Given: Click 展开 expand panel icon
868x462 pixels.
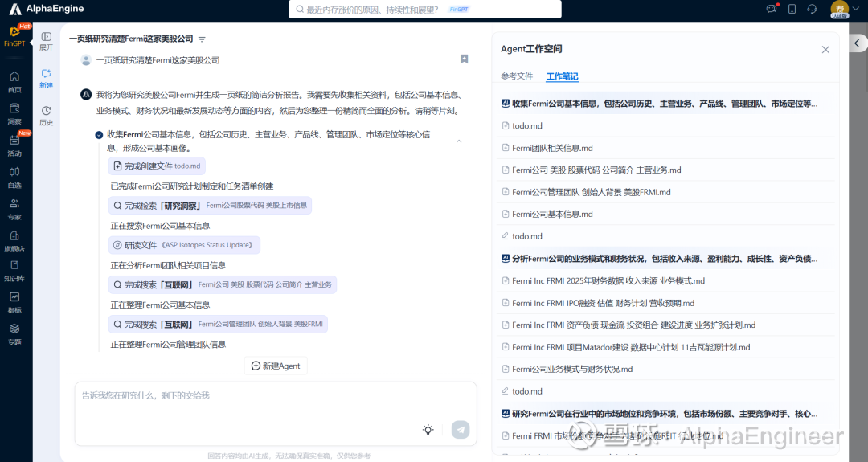Looking at the screenshot, I should pos(47,42).
